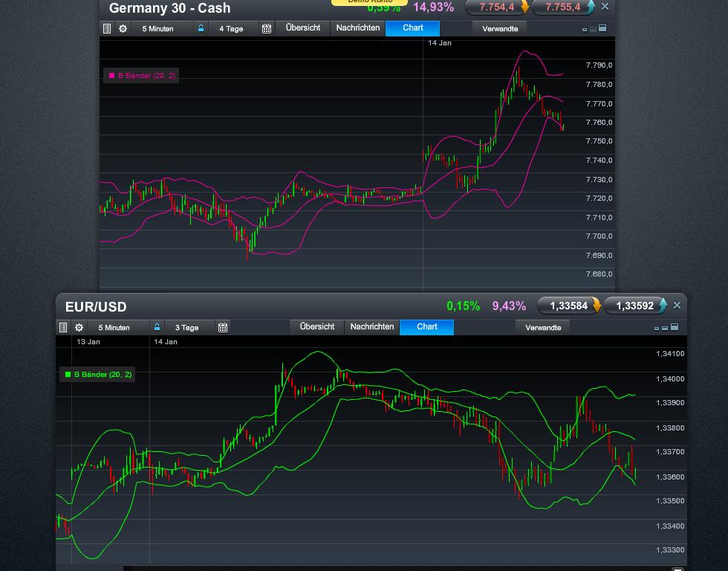Screen dimensions: 728x571
Task: Open settings gear in Germany 30 chart
Action: 123,29
